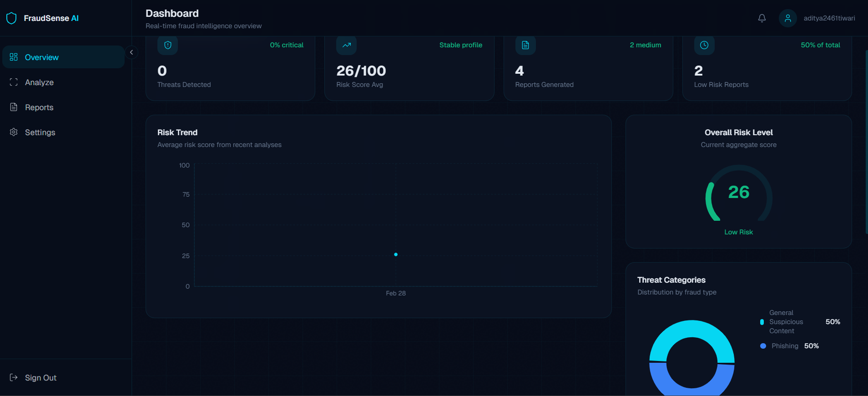Click the Overview grid icon
Image resolution: width=868 pixels, height=396 pixels.
coord(14,57)
